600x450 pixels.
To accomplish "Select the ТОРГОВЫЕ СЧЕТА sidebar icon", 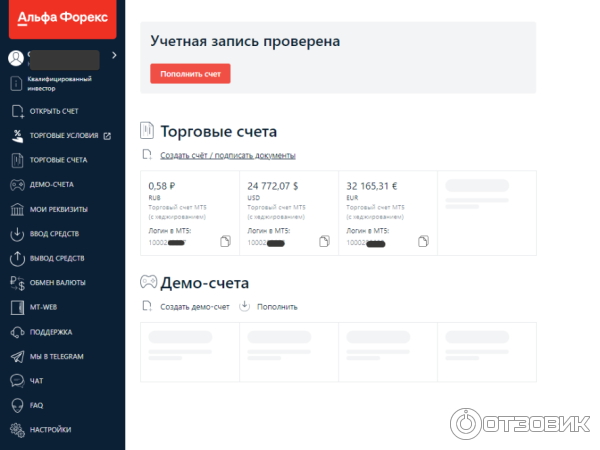I will 17,160.
